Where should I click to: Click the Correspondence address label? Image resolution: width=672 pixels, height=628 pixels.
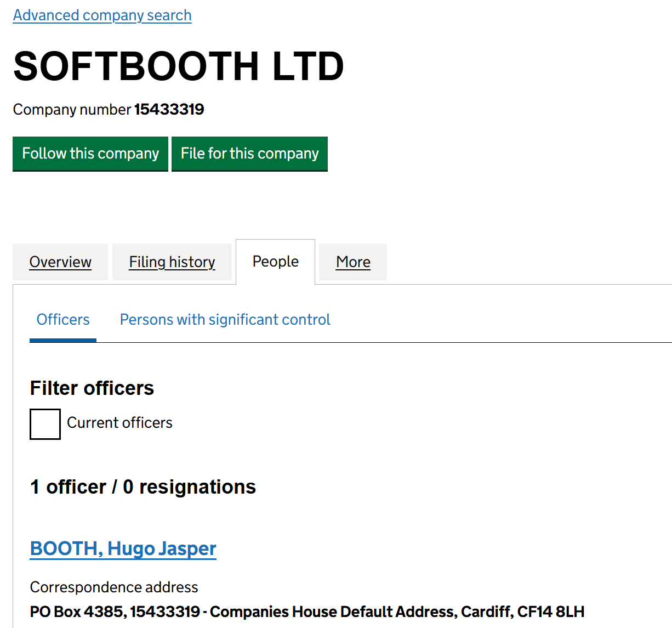coord(114,587)
